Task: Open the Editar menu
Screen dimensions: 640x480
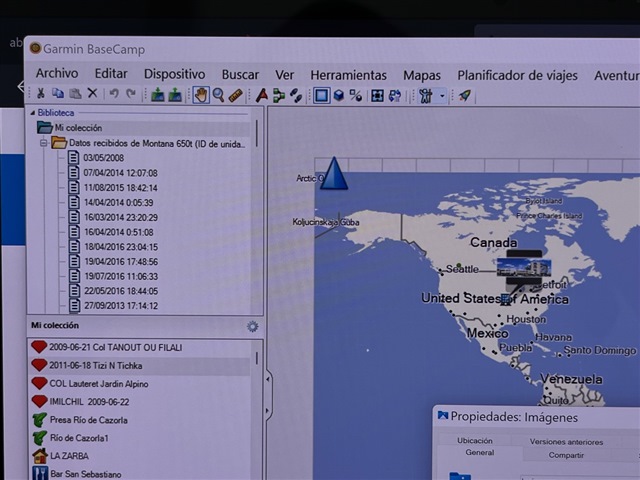Action: (x=111, y=74)
